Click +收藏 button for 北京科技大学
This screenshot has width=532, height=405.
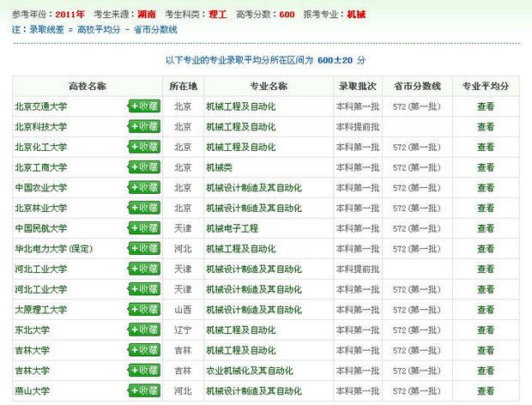144,126
